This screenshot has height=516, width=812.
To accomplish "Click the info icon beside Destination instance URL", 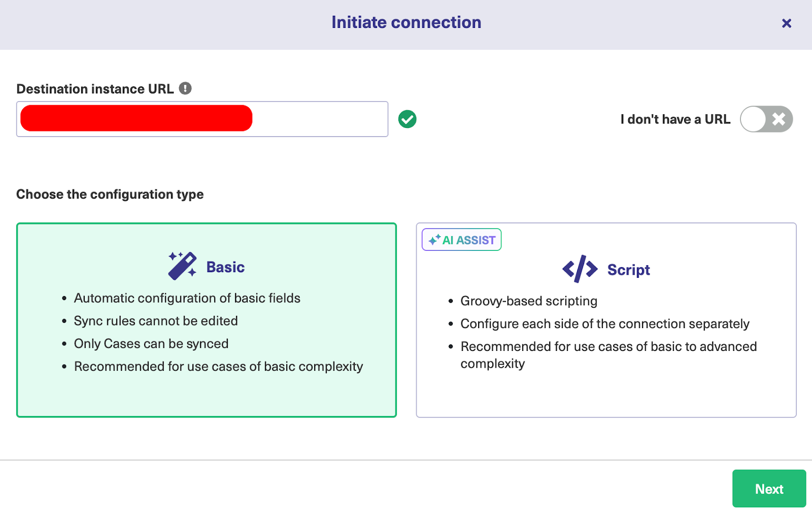I will 186,88.
